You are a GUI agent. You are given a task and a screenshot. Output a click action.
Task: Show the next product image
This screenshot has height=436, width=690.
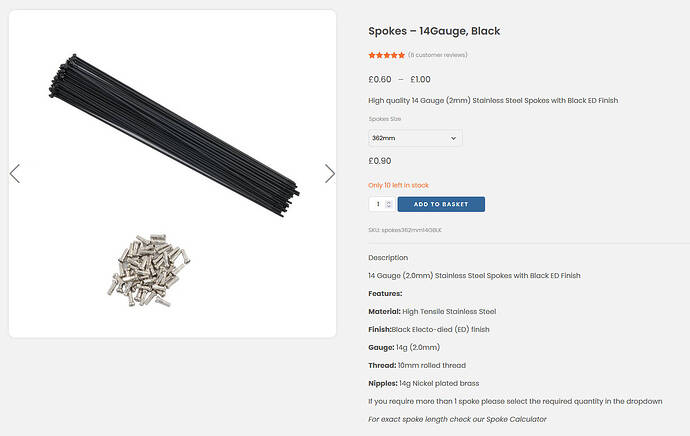tap(330, 174)
